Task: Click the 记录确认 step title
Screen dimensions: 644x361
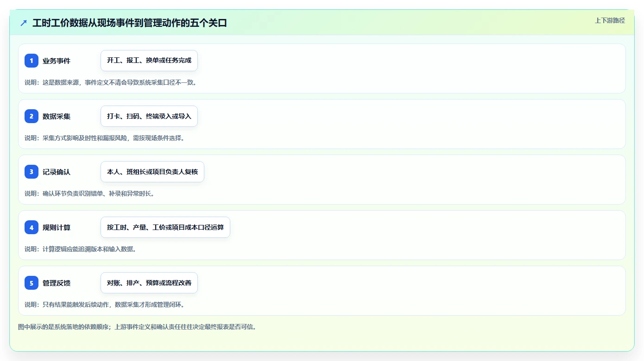Action: click(57, 172)
